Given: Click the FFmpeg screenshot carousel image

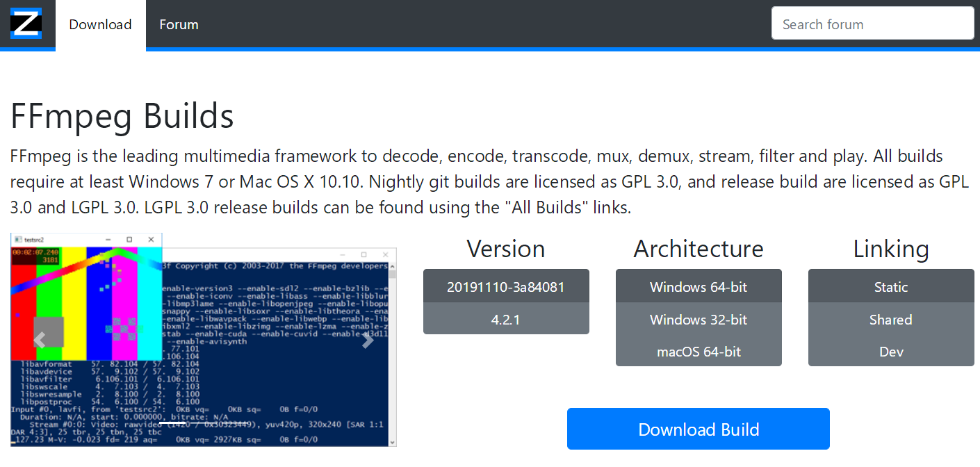Looking at the screenshot, I should [204, 340].
